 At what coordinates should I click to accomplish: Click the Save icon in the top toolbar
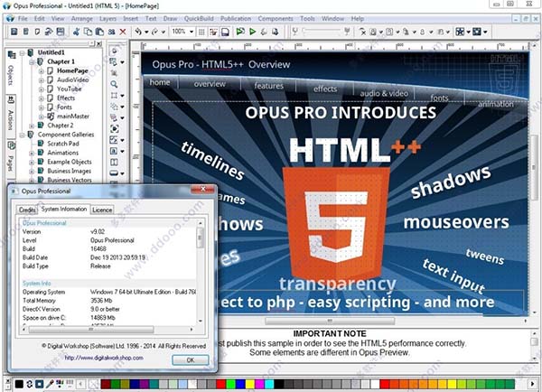61,32
